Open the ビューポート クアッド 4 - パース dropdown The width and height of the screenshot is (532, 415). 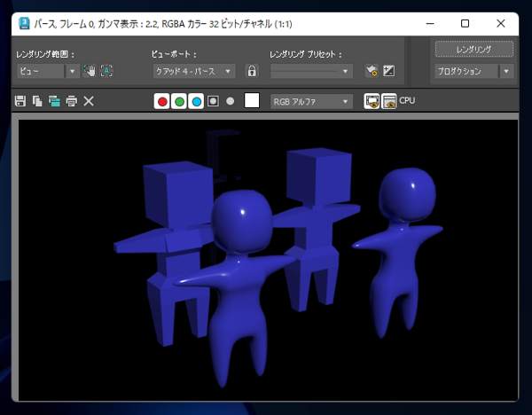(194, 71)
